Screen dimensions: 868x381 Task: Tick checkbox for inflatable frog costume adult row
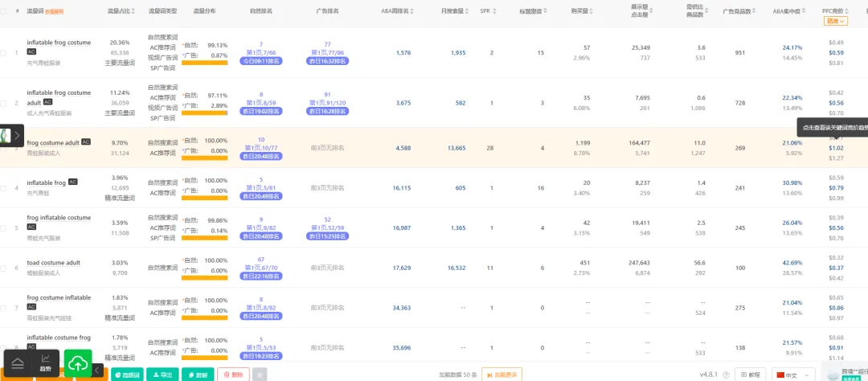(4, 103)
